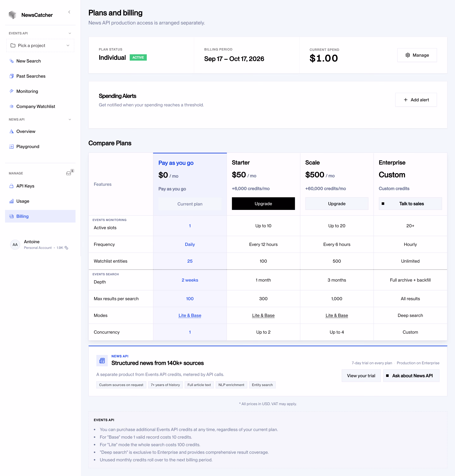
Task: Collapse the Events API section
Action: click(70, 33)
